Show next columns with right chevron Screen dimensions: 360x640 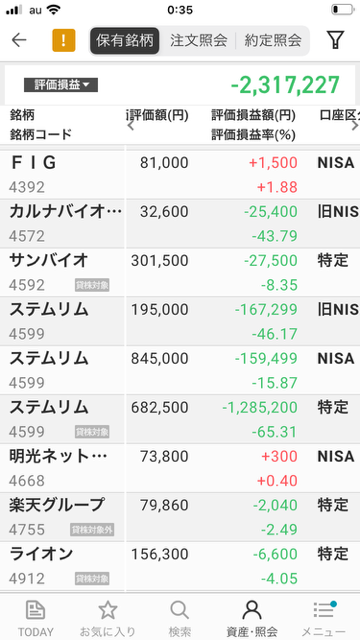coord(354,125)
